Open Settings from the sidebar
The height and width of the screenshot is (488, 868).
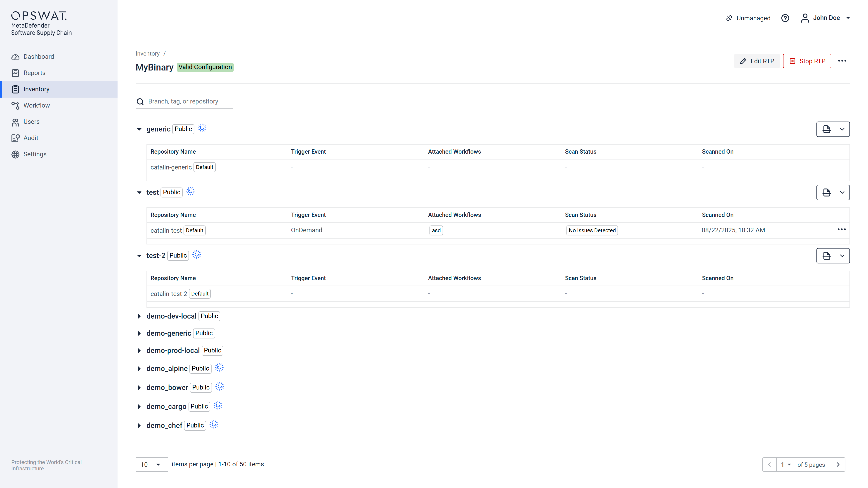coord(59,154)
